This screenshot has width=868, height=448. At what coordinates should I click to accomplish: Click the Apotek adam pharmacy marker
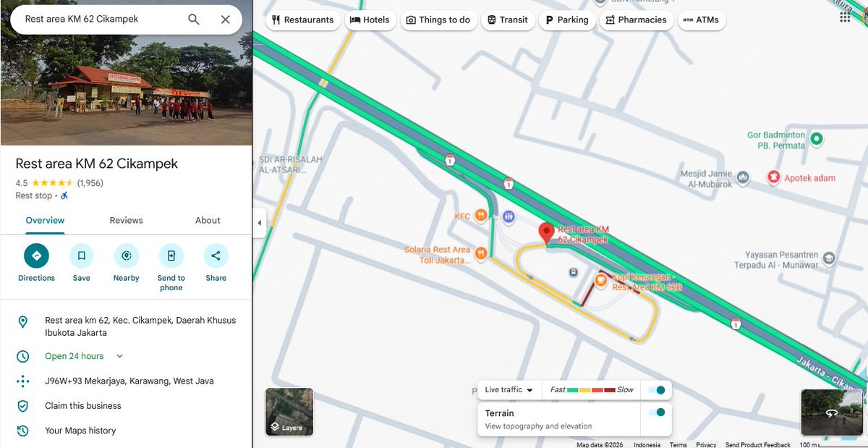(x=773, y=177)
